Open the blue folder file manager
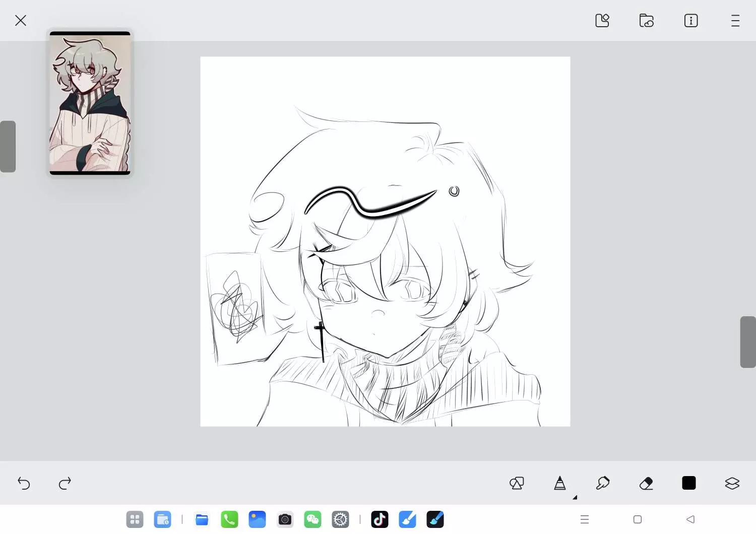 pos(202,519)
